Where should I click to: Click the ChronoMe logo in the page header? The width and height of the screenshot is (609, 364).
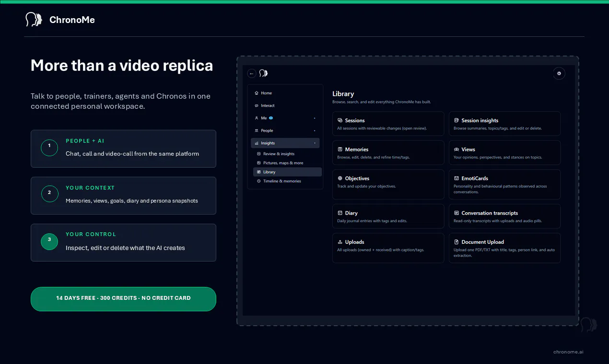[x=34, y=20]
